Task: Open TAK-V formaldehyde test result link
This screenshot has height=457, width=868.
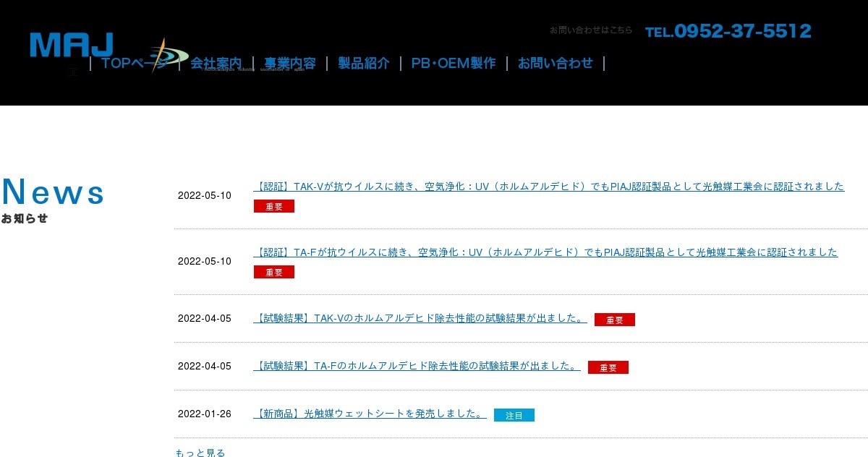Action: click(x=420, y=318)
